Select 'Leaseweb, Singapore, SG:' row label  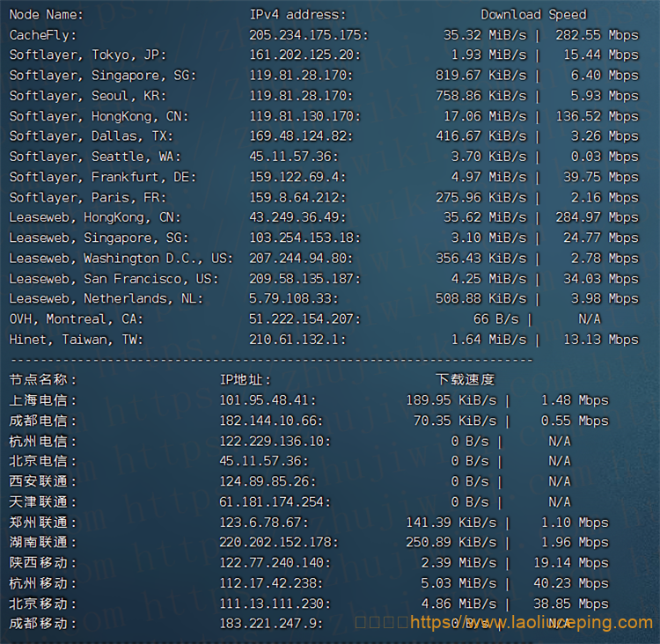click(x=99, y=238)
